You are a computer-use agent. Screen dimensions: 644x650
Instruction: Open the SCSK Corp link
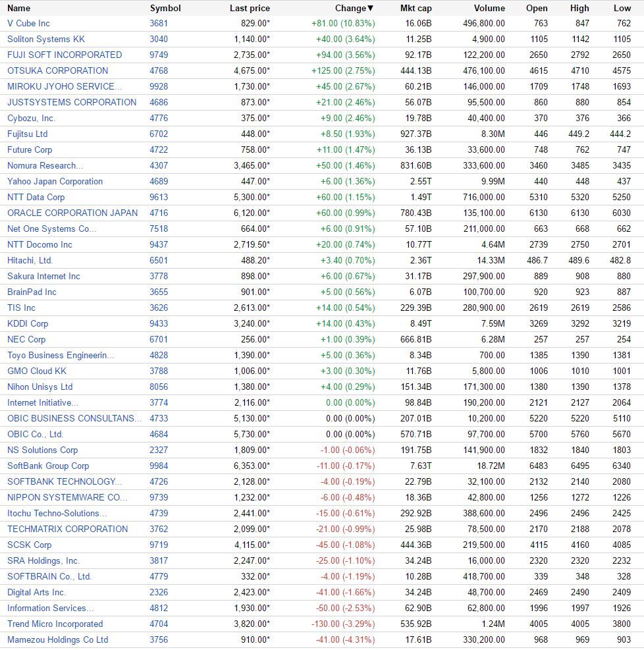[29, 545]
